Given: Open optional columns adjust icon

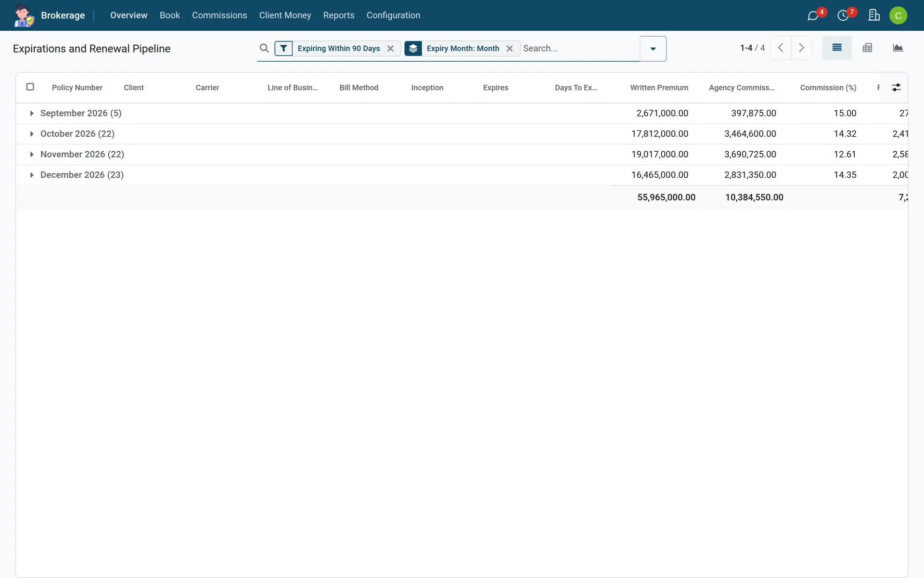Looking at the screenshot, I should 896,87.
